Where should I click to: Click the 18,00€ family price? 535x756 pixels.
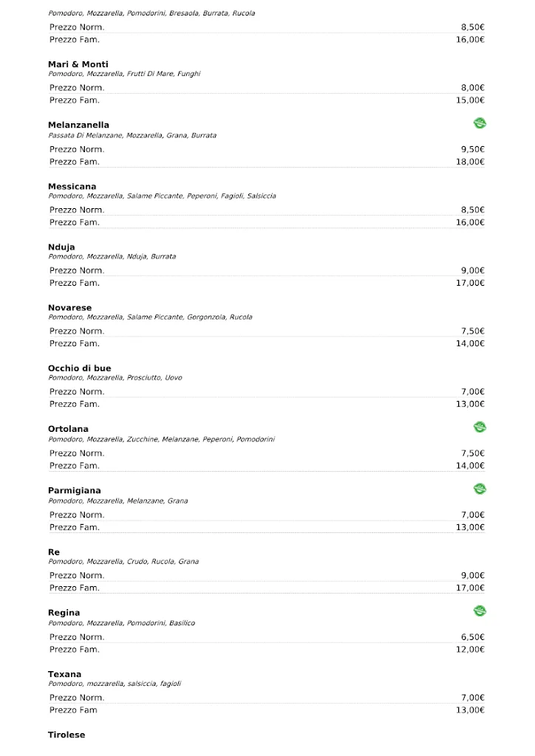click(x=470, y=162)
